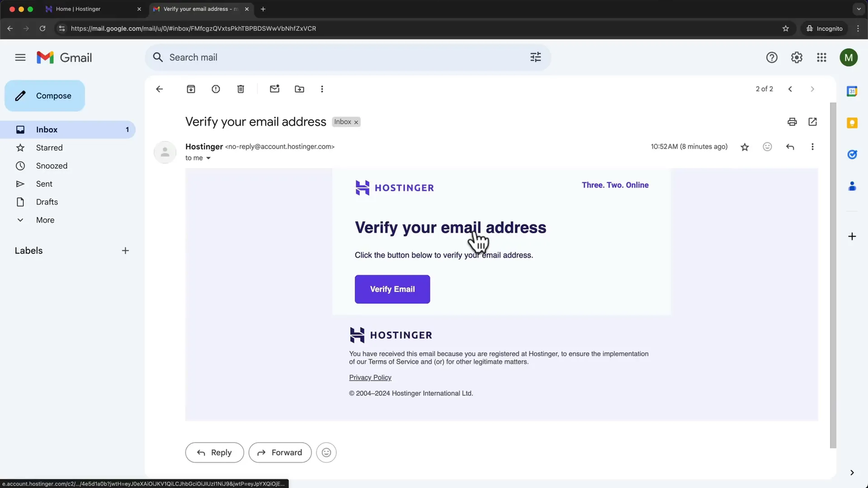Get add-ons plus icon in side panel
This screenshot has height=488, width=868.
[852, 236]
